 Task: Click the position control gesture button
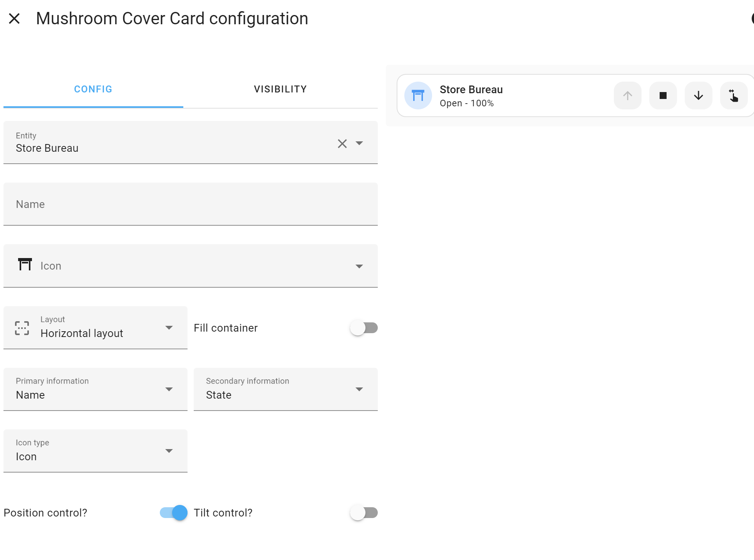[x=734, y=96]
